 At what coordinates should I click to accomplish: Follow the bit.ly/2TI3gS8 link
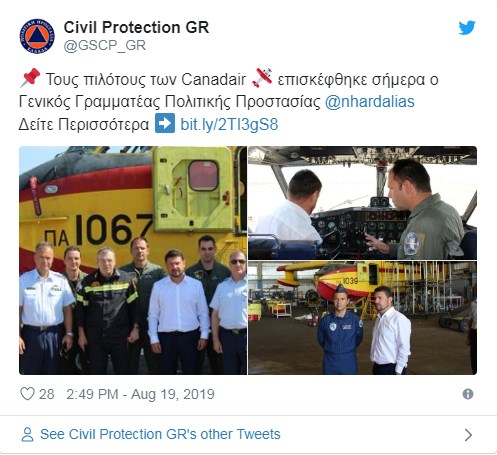click(229, 124)
